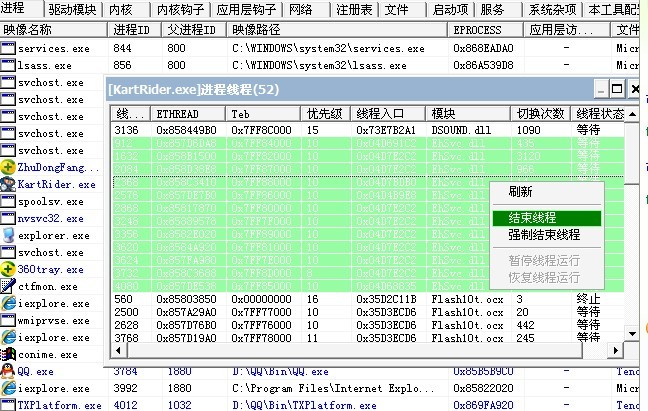Viewport: 648px width, 411px height.
Task: Click the KartRider.exe process icon
Action: pyautogui.click(x=8, y=184)
